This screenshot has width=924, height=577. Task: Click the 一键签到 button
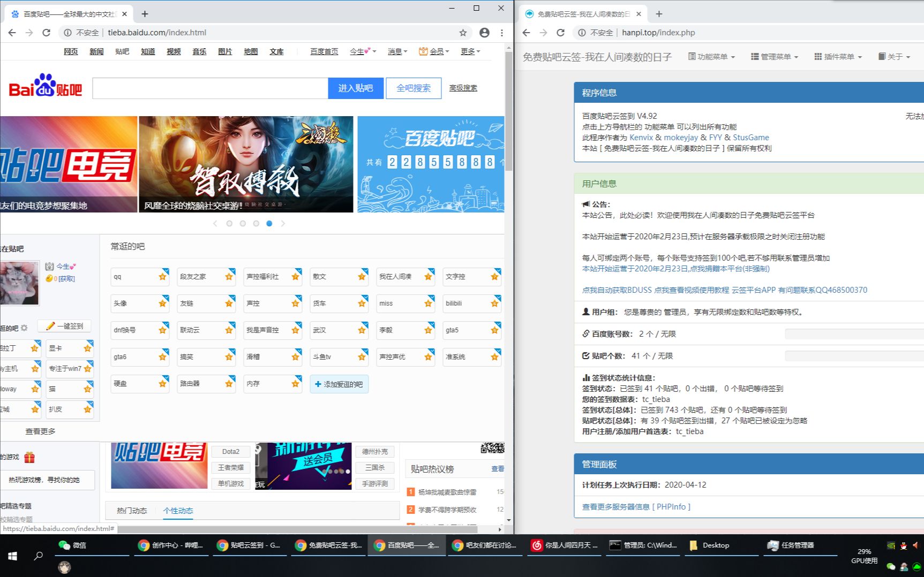[x=64, y=326]
